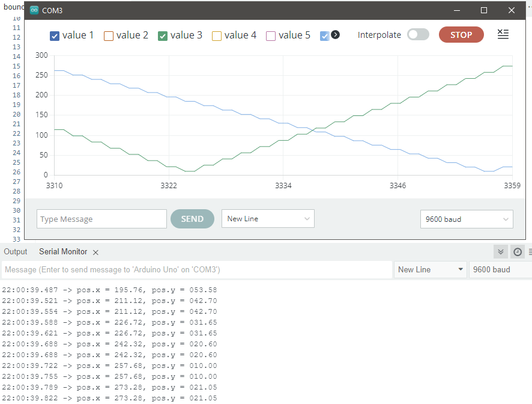Toggle autoscroll in the Serial Monitor

tap(500, 252)
